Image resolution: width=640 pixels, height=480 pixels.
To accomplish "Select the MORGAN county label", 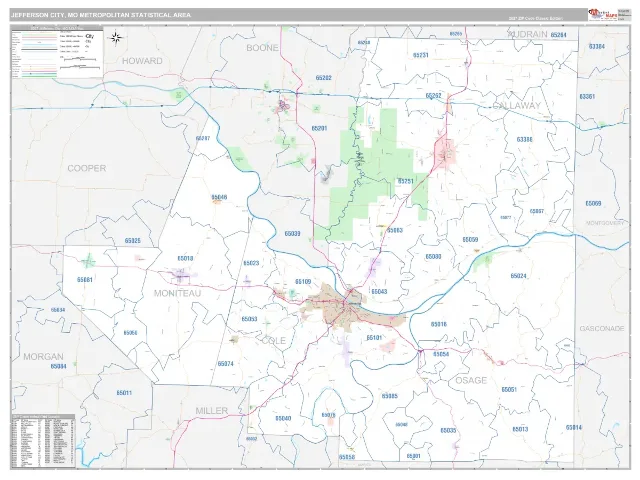I will pyautogui.click(x=43, y=356).
